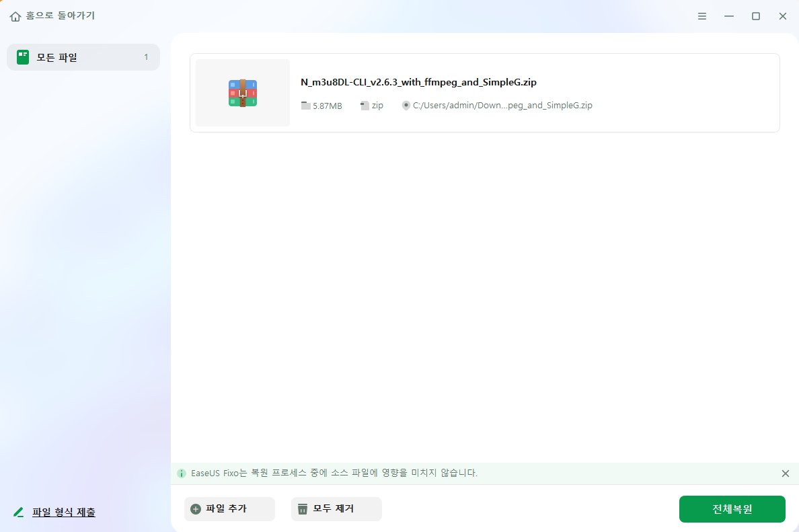
Task: Open the hamburger menu at top right
Action: (x=701, y=15)
